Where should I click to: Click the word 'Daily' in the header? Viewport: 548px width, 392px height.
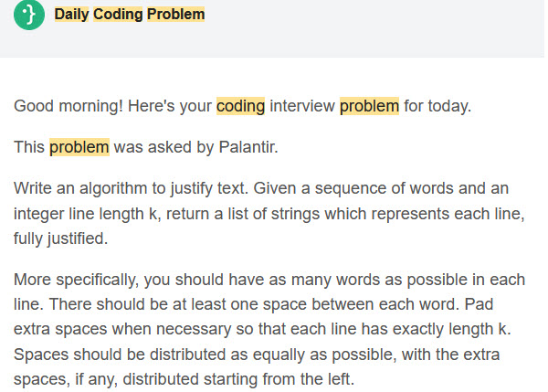[71, 15]
